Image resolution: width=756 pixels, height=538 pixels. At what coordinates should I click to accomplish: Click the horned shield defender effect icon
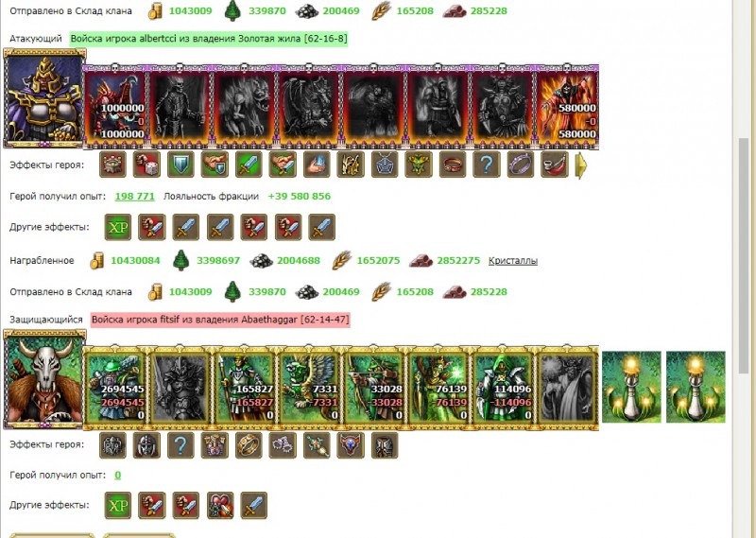click(351, 445)
